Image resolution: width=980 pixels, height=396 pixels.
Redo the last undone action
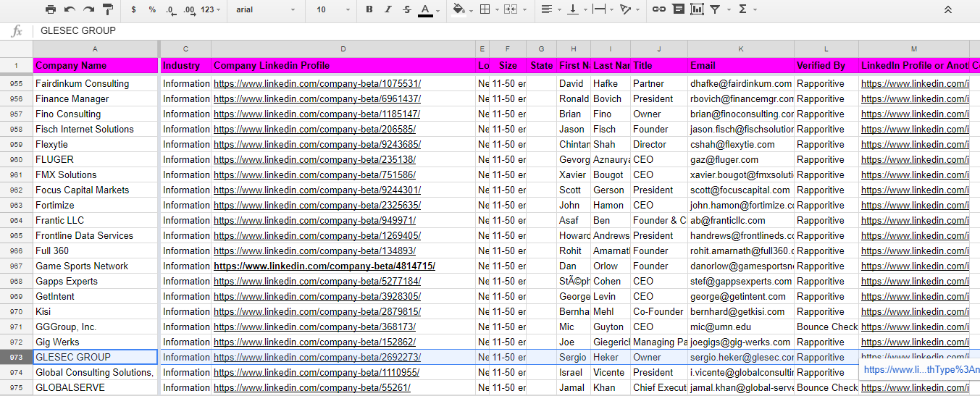88,9
